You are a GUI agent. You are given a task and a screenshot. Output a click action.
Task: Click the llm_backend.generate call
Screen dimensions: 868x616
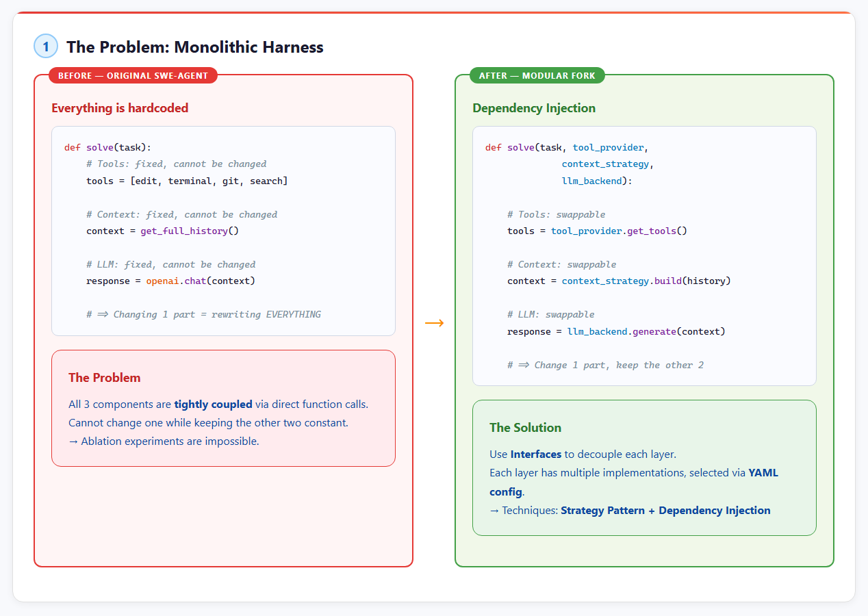coord(615,331)
